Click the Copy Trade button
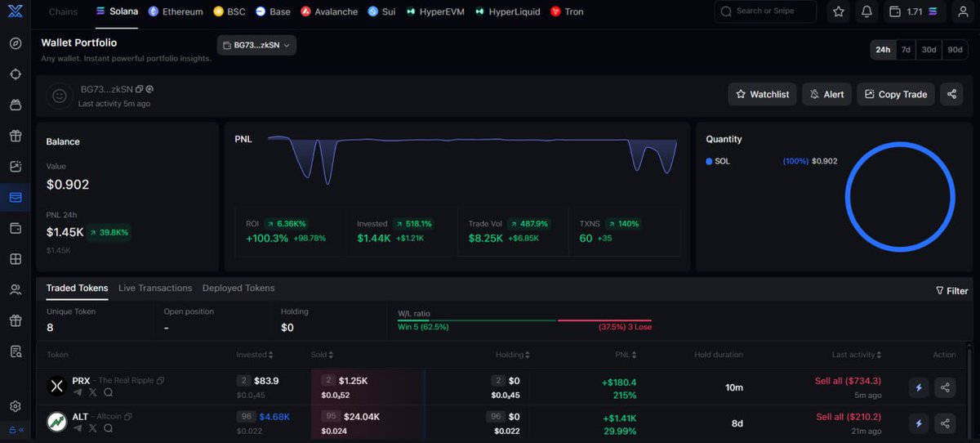 pyautogui.click(x=895, y=94)
